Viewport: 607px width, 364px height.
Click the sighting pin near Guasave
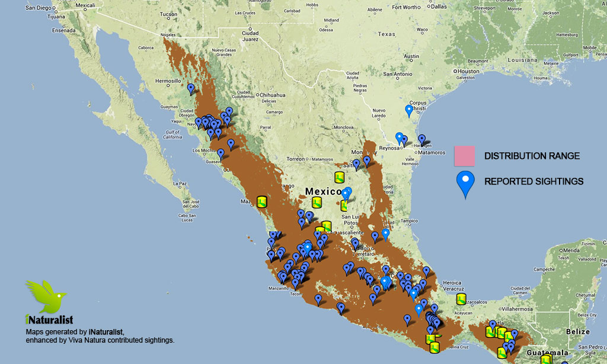coord(221,154)
